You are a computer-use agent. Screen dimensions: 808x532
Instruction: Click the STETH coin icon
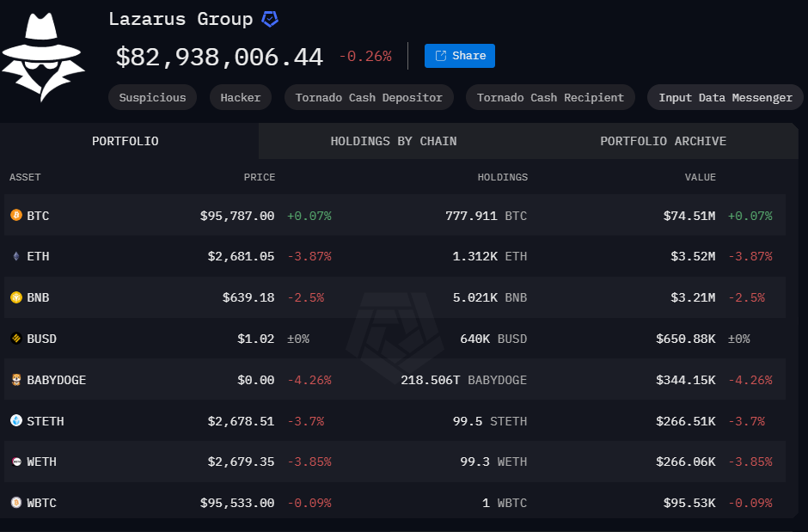coord(15,421)
